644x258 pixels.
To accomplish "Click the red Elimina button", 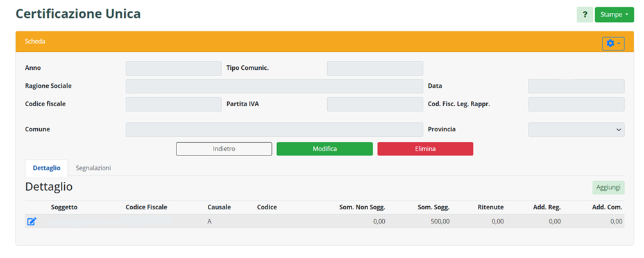I will 425,149.
